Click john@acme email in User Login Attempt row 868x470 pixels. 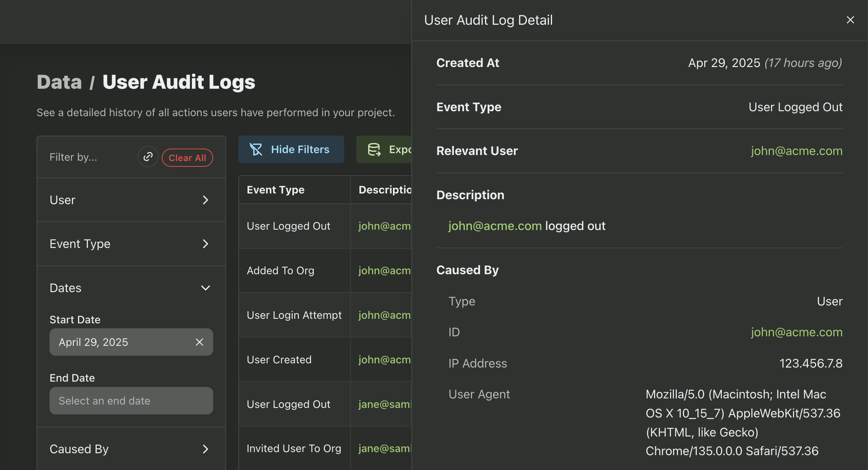pos(385,315)
